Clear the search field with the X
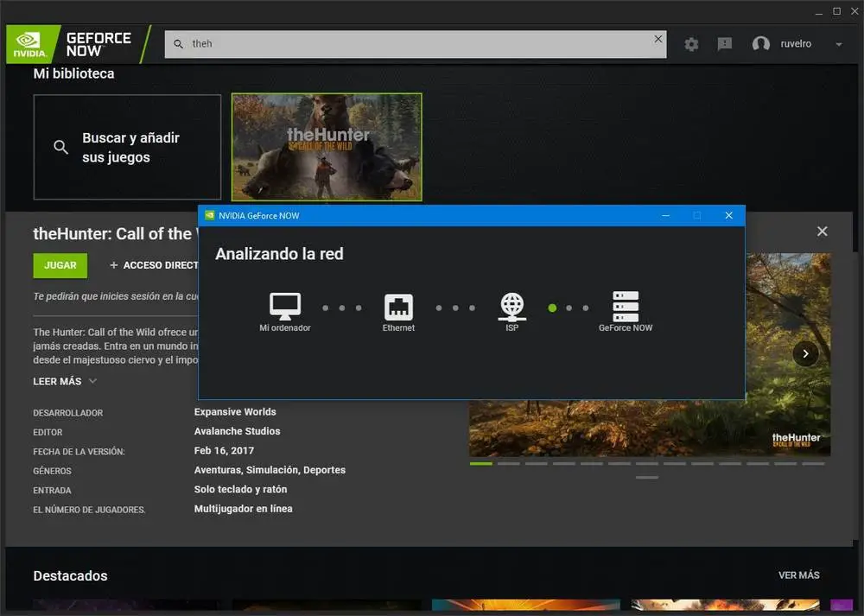Screen dimensions: 864x616 click(658, 39)
